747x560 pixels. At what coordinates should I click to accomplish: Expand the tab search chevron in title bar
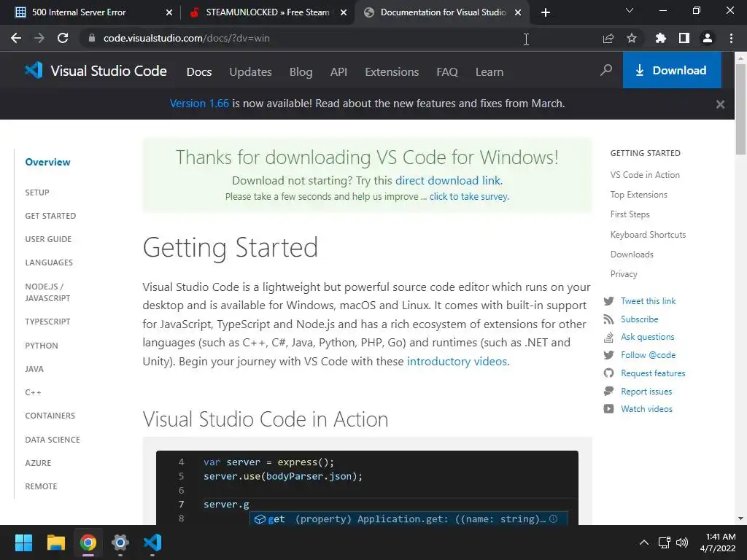point(629,10)
